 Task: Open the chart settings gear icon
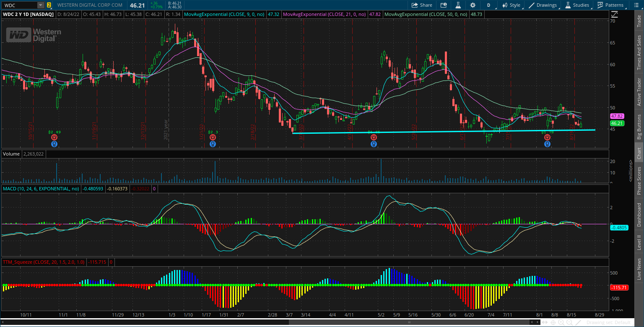[x=473, y=5]
